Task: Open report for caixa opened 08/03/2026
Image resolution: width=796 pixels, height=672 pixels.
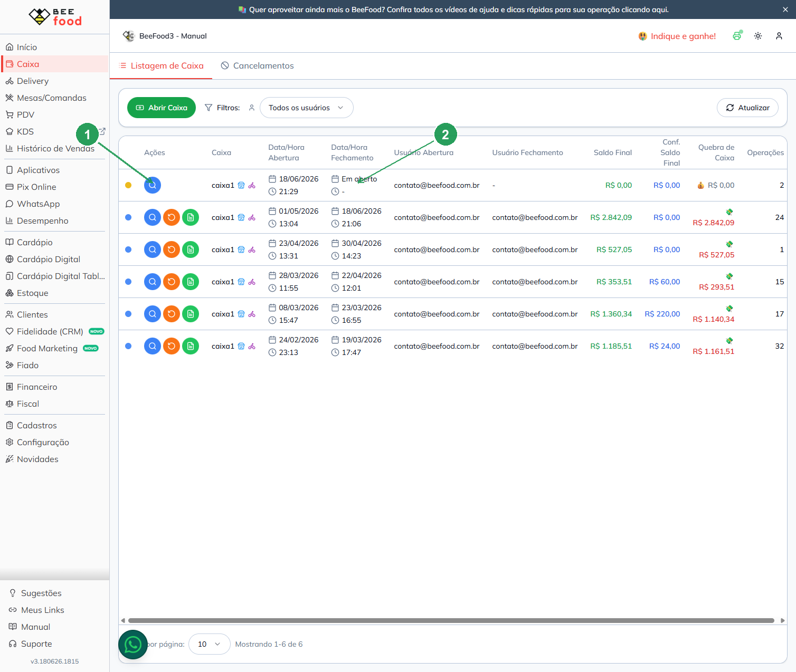Action: tap(191, 314)
